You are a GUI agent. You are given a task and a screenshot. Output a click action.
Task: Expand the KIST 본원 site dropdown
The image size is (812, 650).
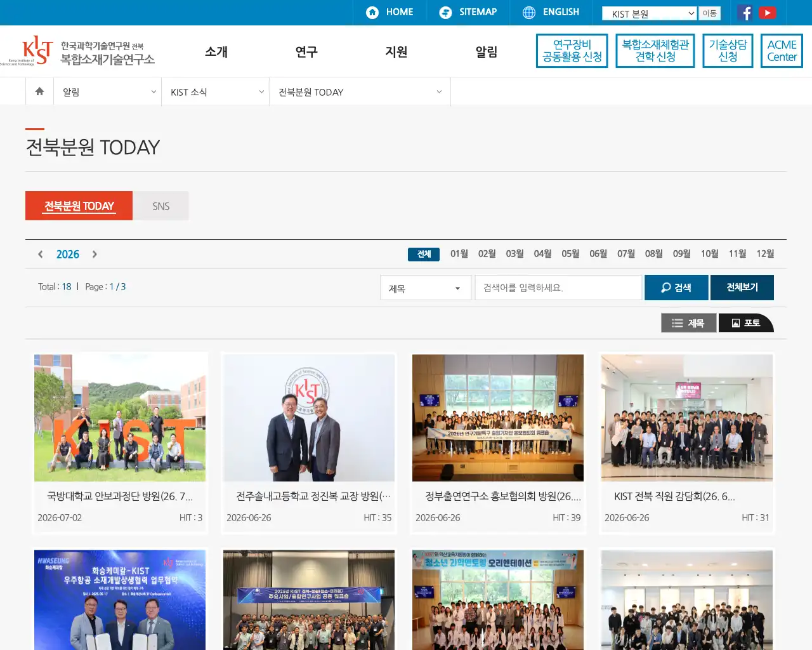coord(650,13)
